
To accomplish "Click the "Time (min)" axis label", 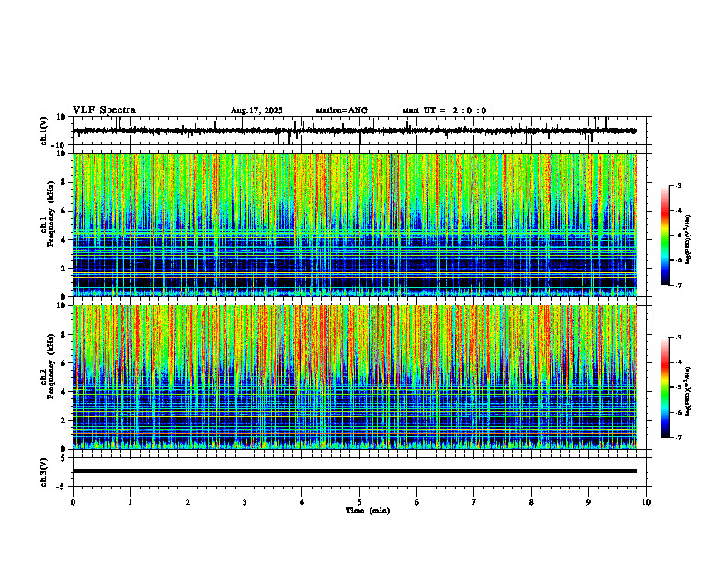I will pos(368,511).
